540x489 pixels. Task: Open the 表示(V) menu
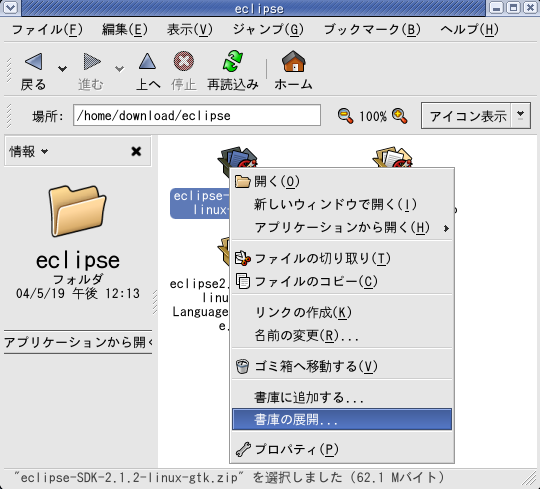[x=190, y=30]
